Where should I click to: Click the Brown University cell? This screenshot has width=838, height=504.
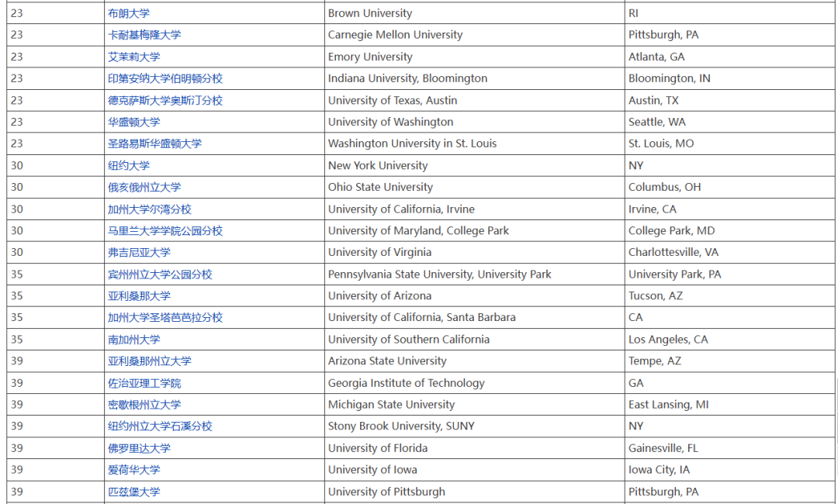click(x=475, y=13)
